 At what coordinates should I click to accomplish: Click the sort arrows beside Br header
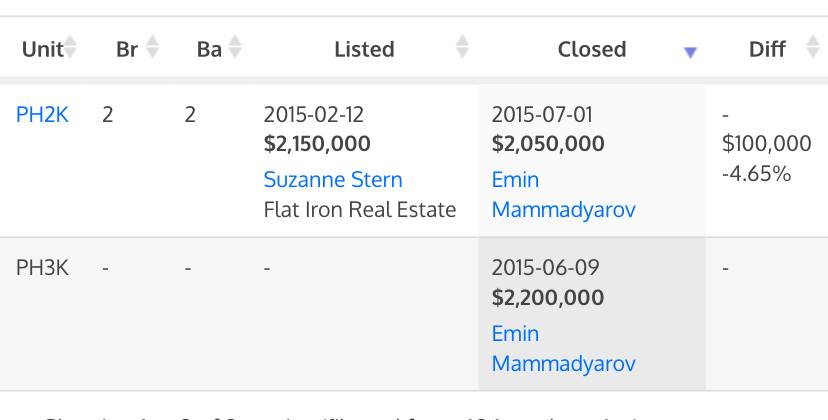click(x=152, y=47)
